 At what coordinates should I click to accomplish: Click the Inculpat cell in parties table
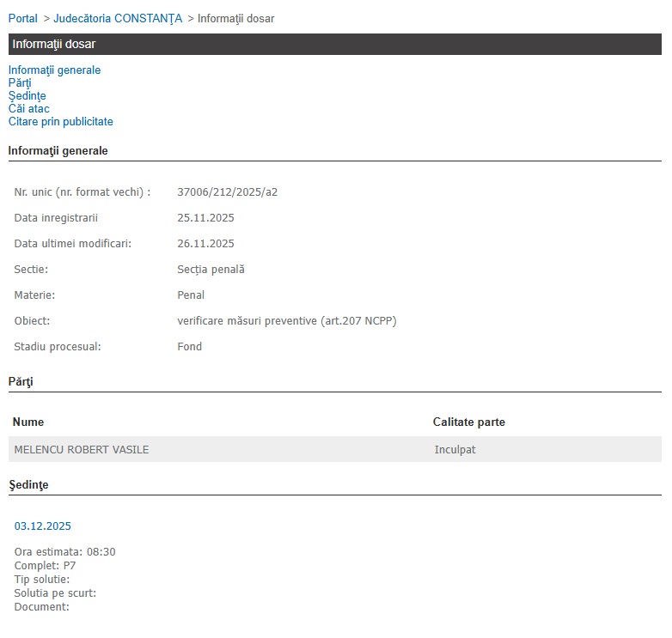[x=455, y=450]
